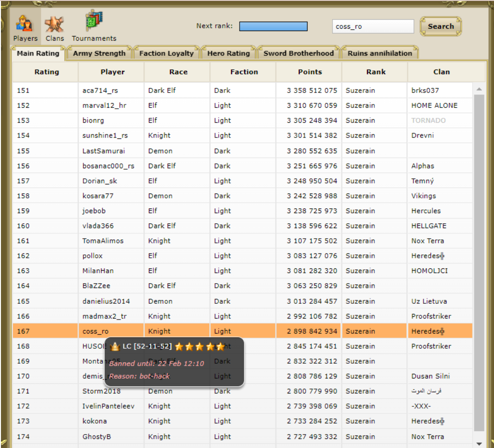Click the scrollbar up arrow
Screen dimensions: 494x448
click(x=479, y=89)
